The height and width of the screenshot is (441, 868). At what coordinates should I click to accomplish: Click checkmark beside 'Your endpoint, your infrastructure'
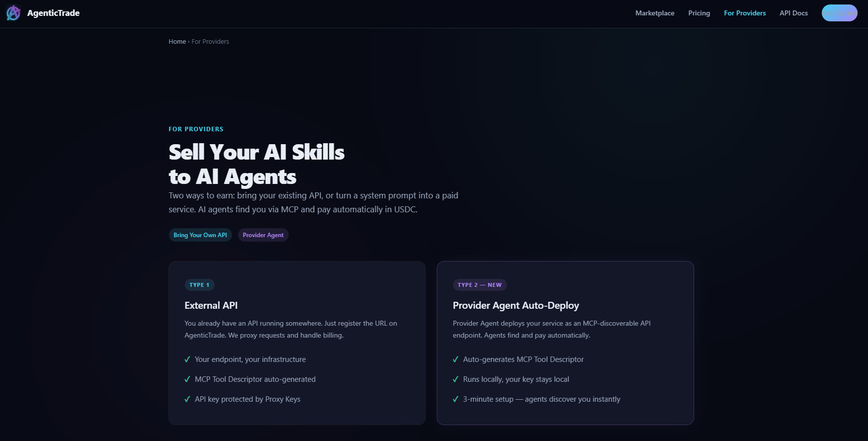(187, 359)
